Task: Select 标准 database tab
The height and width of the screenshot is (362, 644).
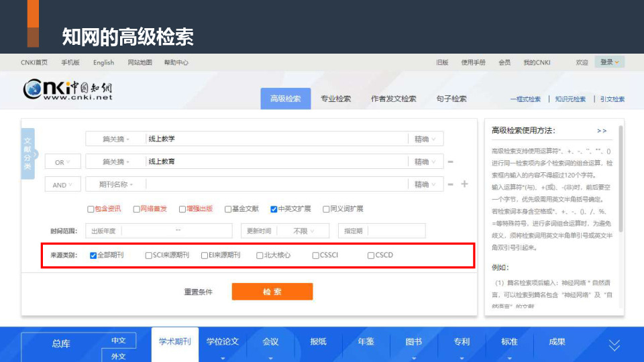Action: (509, 342)
